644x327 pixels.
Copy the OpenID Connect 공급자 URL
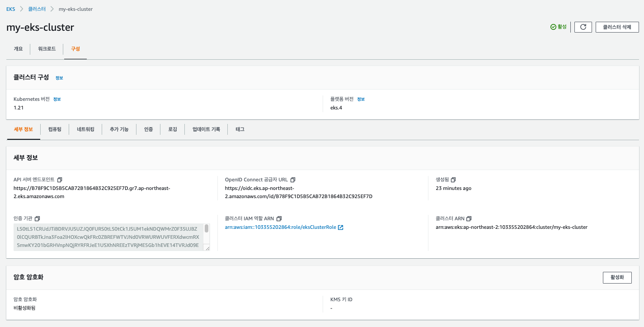[x=293, y=180]
